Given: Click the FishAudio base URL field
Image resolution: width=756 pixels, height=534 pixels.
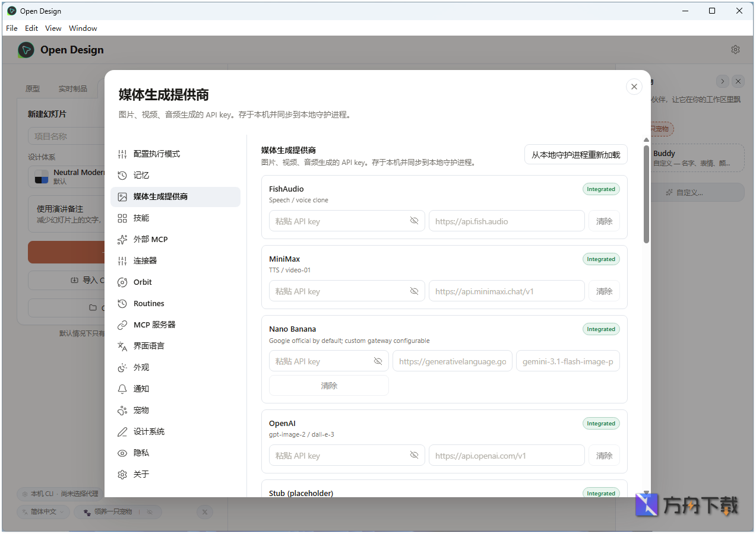Looking at the screenshot, I should point(507,221).
